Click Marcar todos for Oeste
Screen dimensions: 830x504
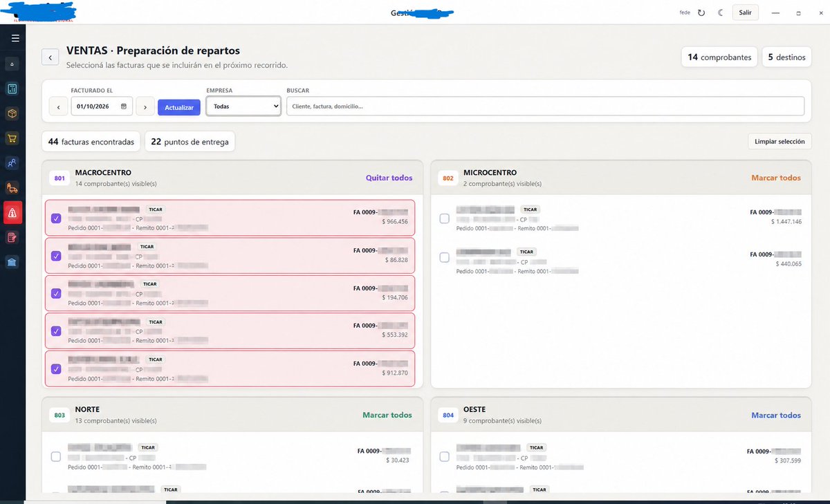pos(776,415)
